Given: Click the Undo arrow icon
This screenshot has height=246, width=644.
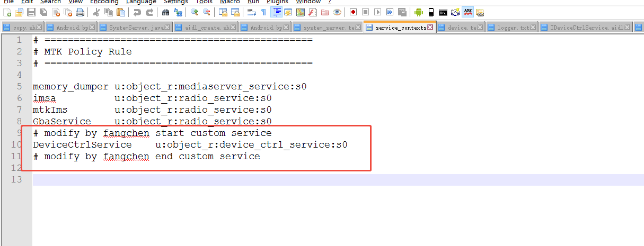Looking at the screenshot, I should click(137, 12).
